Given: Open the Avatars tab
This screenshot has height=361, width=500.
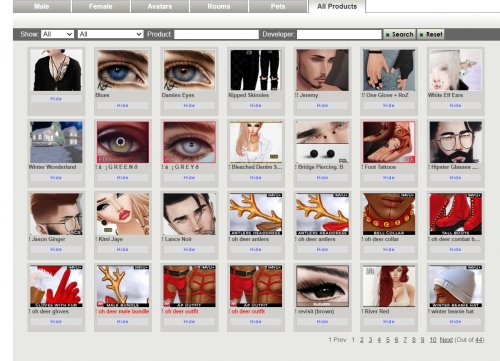Looking at the screenshot, I should [160, 6].
